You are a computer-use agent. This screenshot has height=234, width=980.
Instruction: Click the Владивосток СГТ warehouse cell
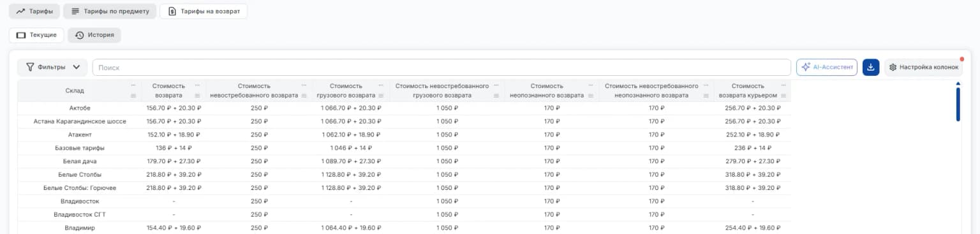tap(80, 214)
